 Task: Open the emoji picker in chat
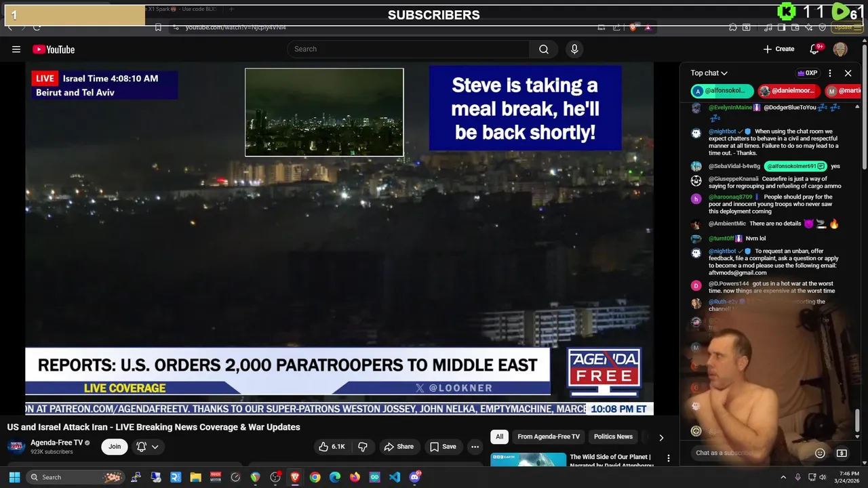point(820,453)
